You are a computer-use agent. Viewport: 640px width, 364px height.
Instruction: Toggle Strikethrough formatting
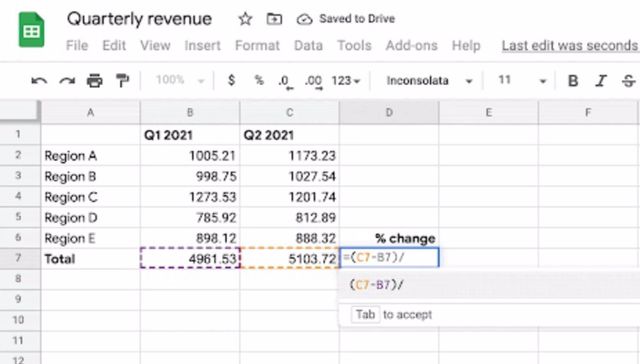(629, 81)
